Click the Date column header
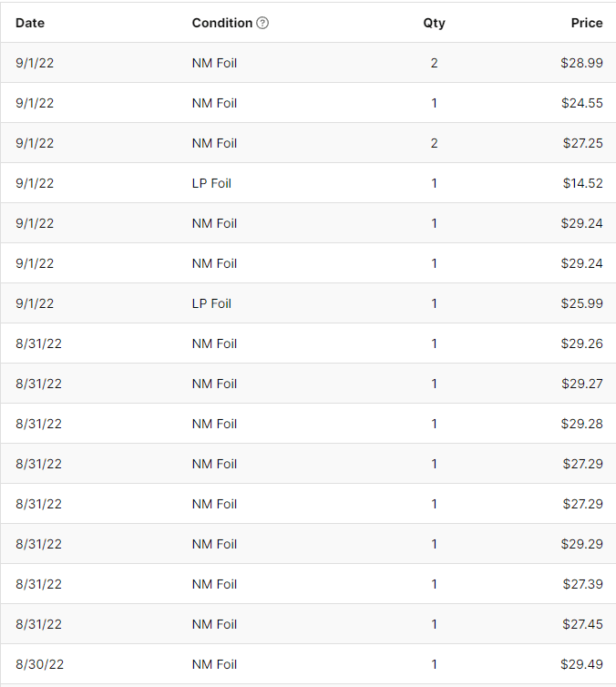The image size is (616, 687). pyautogui.click(x=30, y=23)
